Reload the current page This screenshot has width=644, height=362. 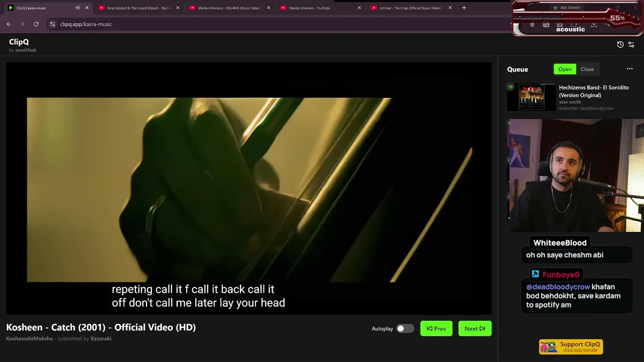pos(36,24)
